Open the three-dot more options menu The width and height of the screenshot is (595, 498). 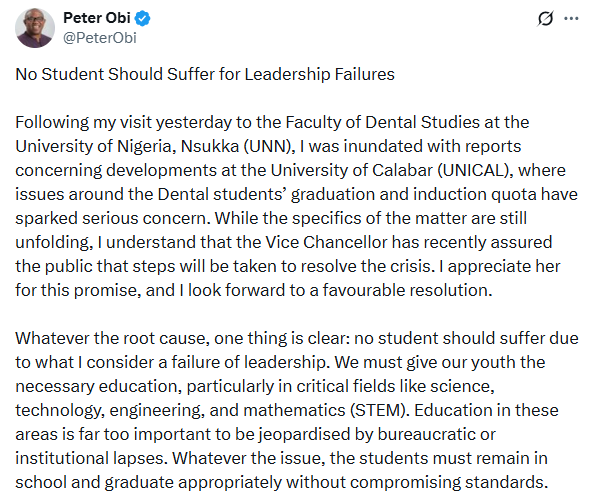point(571,18)
